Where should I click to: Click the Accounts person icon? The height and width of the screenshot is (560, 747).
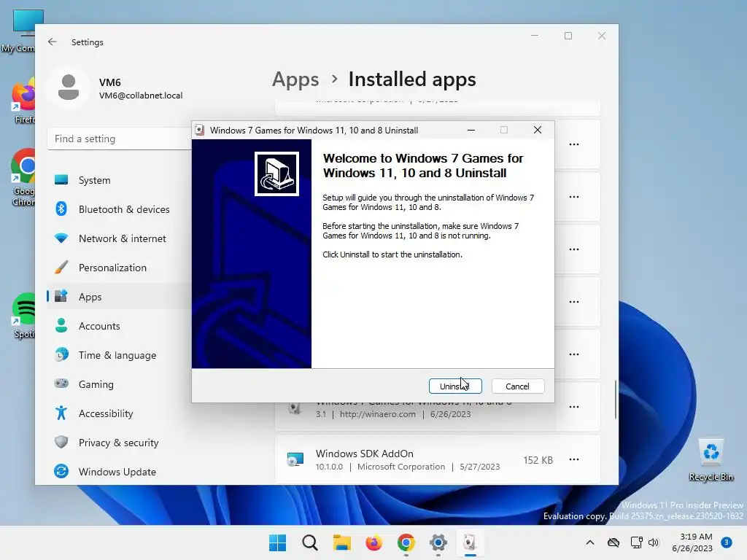(x=61, y=325)
